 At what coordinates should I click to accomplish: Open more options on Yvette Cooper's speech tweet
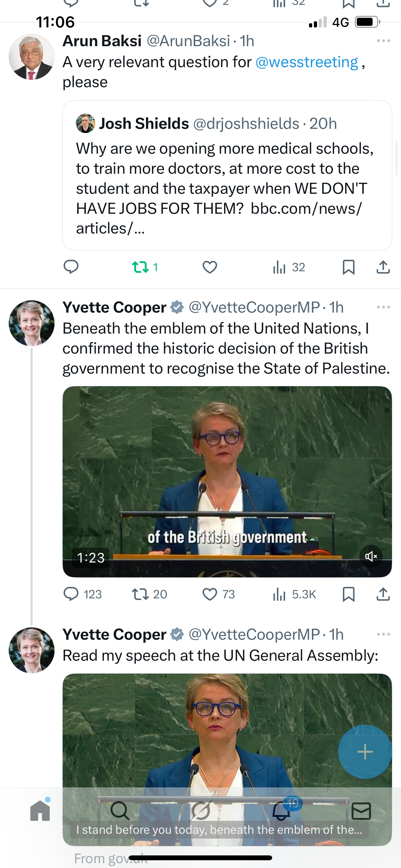point(383,634)
